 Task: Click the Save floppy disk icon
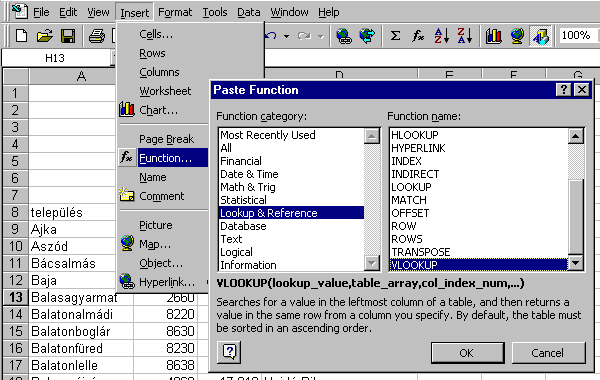click(x=68, y=36)
